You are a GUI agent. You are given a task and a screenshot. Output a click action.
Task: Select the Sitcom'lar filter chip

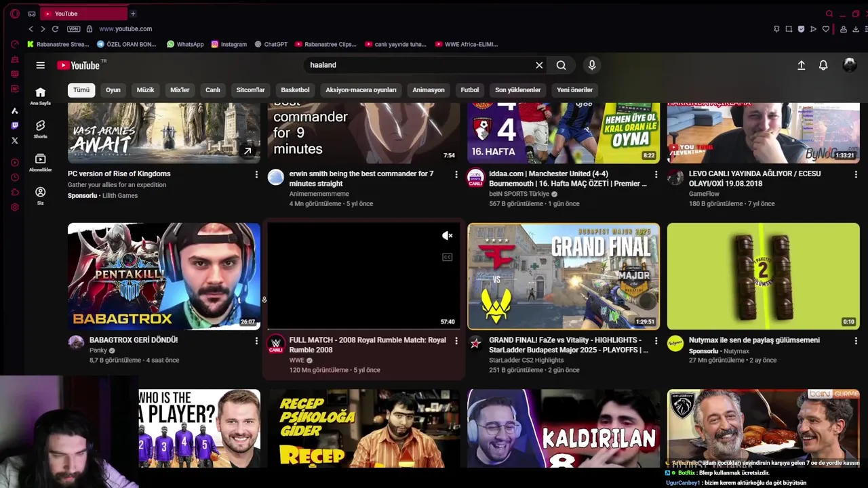[x=250, y=89]
